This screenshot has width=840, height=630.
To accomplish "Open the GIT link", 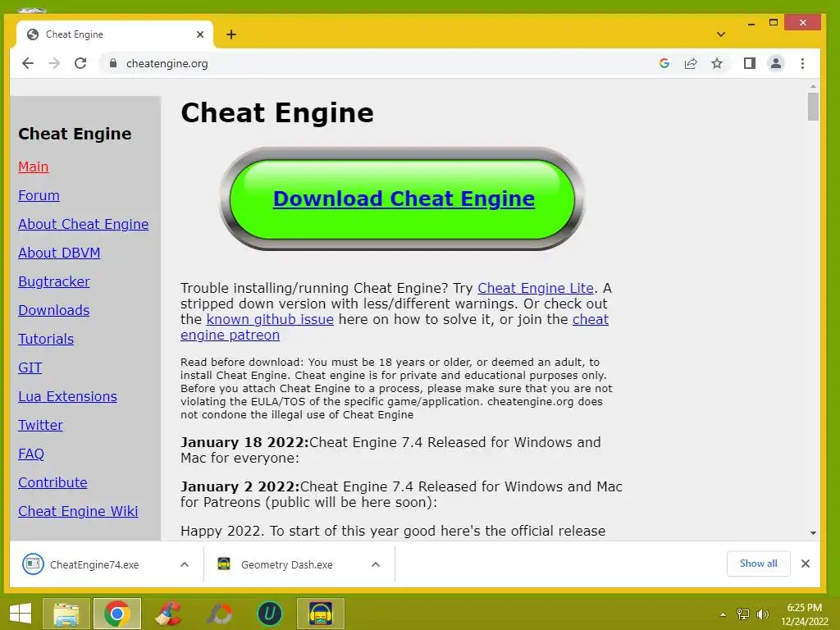I will pyautogui.click(x=30, y=367).
